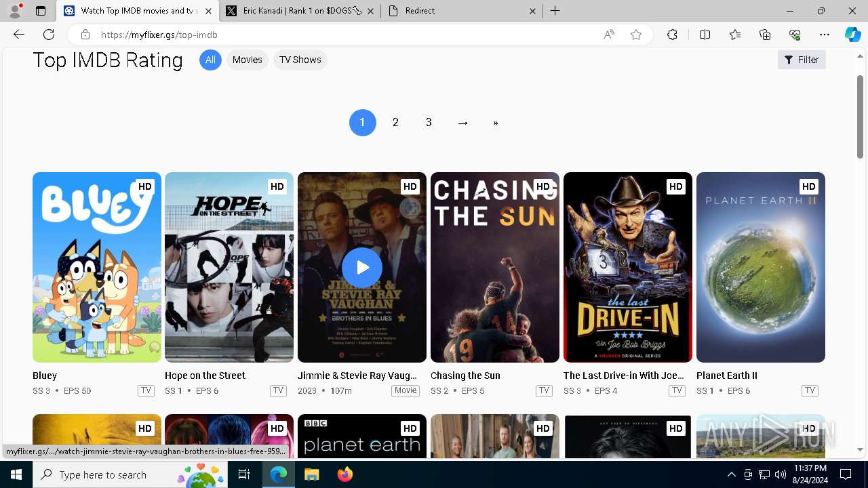Open a new tab plus button
Viewport: 868px width, 488px height.
tap(555, 11)
